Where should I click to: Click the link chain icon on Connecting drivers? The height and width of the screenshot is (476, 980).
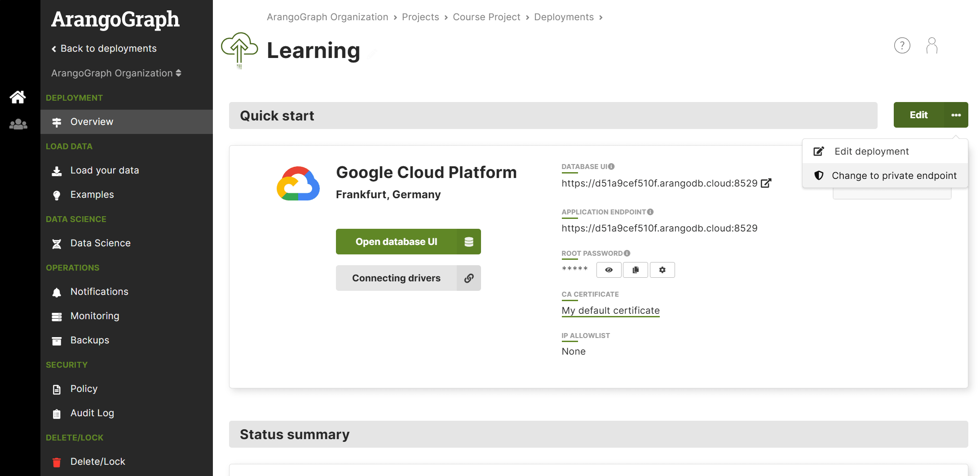[469, 278]
